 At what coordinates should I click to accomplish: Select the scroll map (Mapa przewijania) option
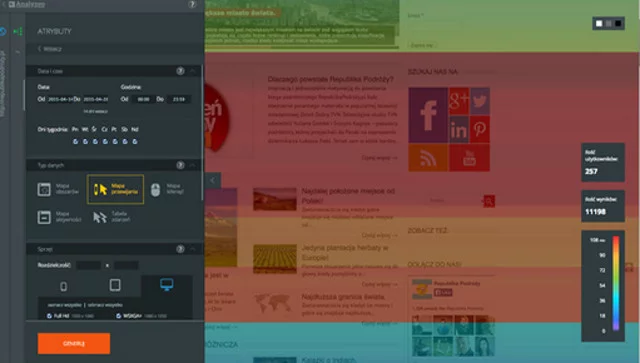tap(116, 189)
